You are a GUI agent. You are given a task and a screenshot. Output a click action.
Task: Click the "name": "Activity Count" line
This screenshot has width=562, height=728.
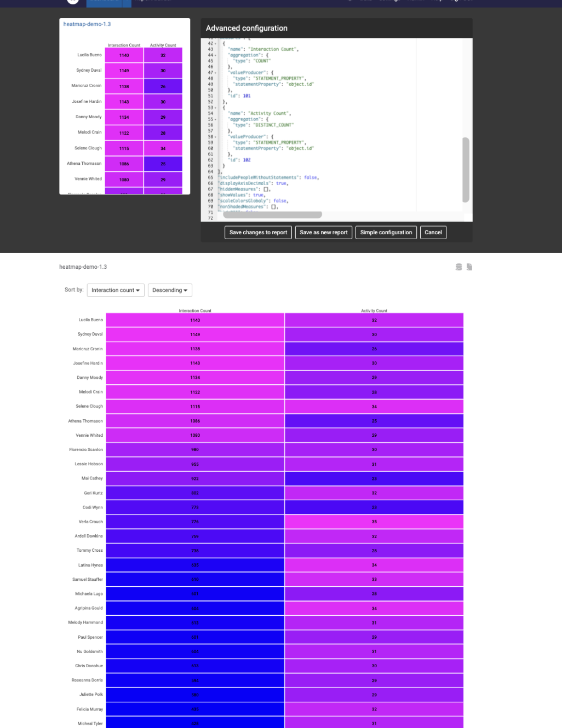pos(260,113)
